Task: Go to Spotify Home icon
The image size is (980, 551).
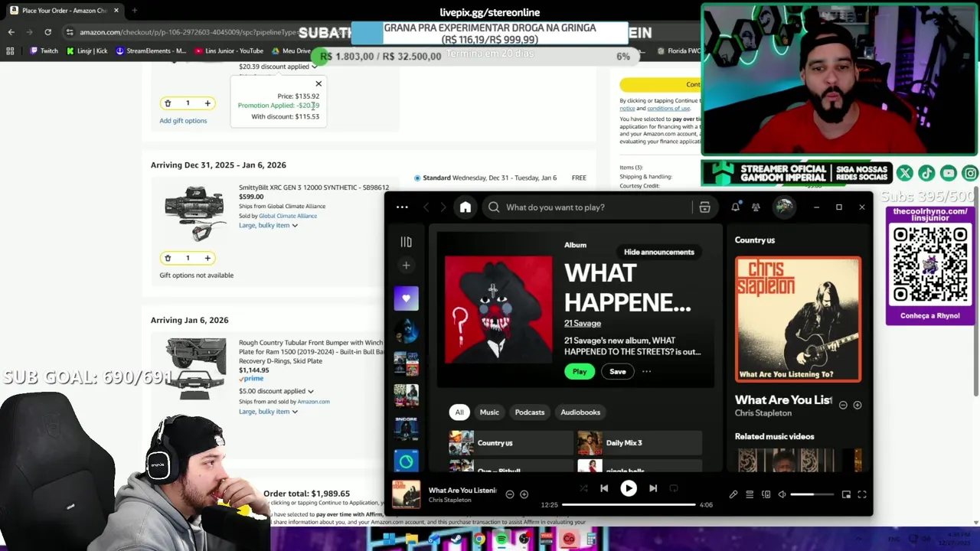Action: (465, 207)
